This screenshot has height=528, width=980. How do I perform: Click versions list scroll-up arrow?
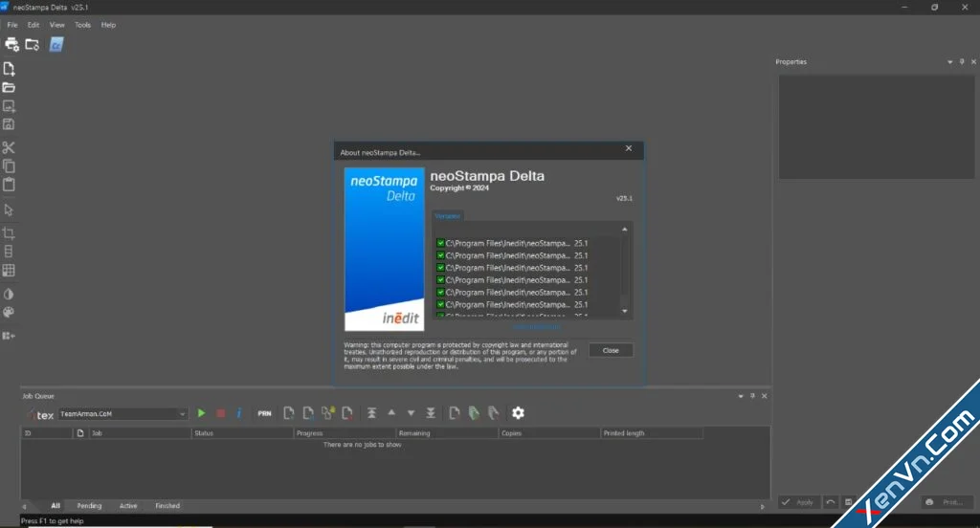624,230
